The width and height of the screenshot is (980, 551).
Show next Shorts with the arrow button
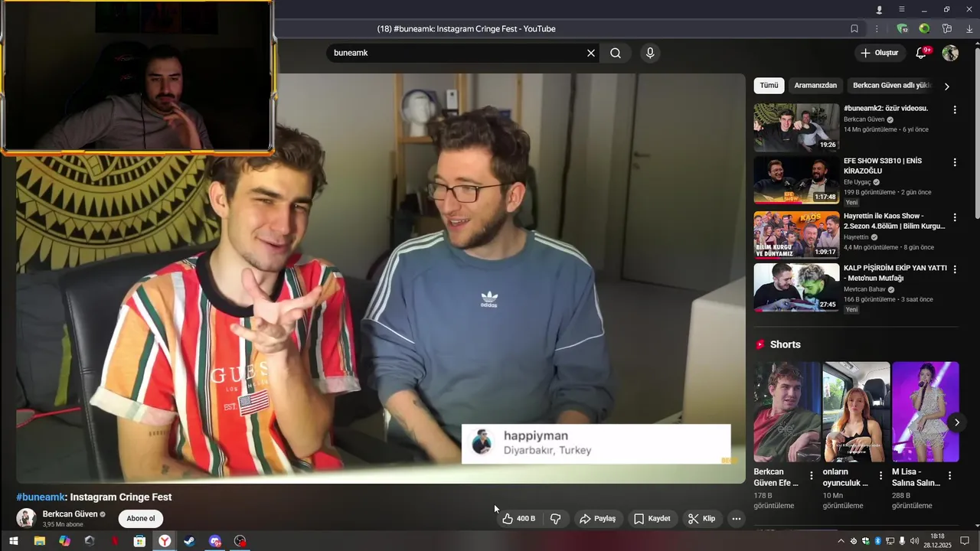(x=956, y=422)
